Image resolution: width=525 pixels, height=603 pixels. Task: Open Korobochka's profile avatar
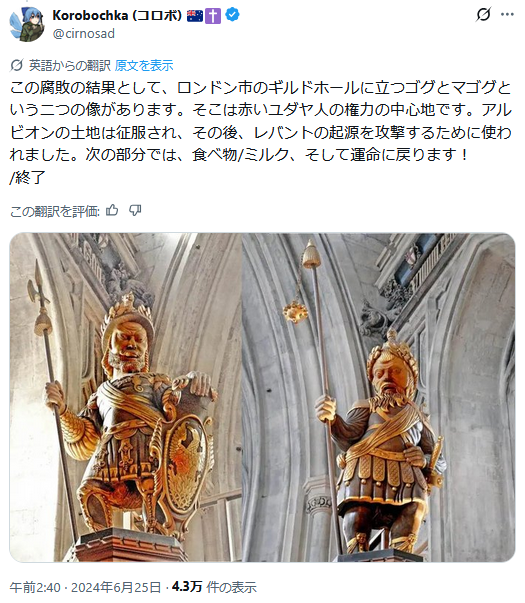pyautogui.click(x=27, y=24)
